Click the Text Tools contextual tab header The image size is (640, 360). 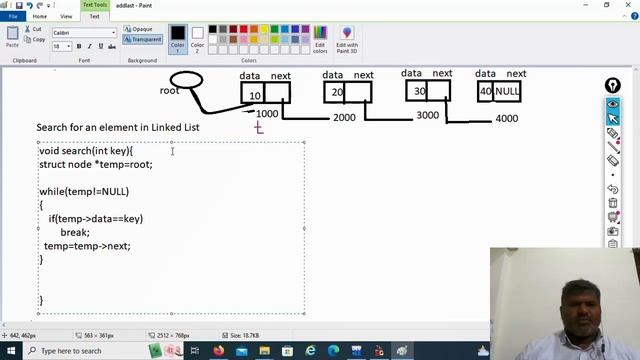tap(95, 5)
